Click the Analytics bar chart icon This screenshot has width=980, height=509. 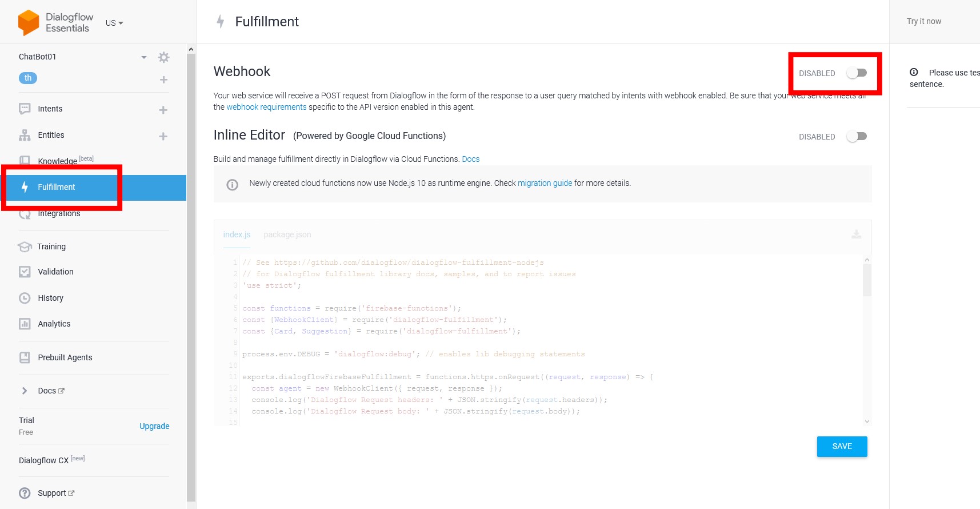(x=25, y=324)
